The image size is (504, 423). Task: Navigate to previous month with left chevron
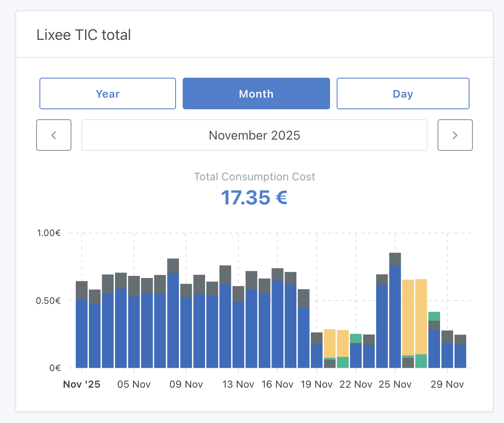[x=54, y=135]
